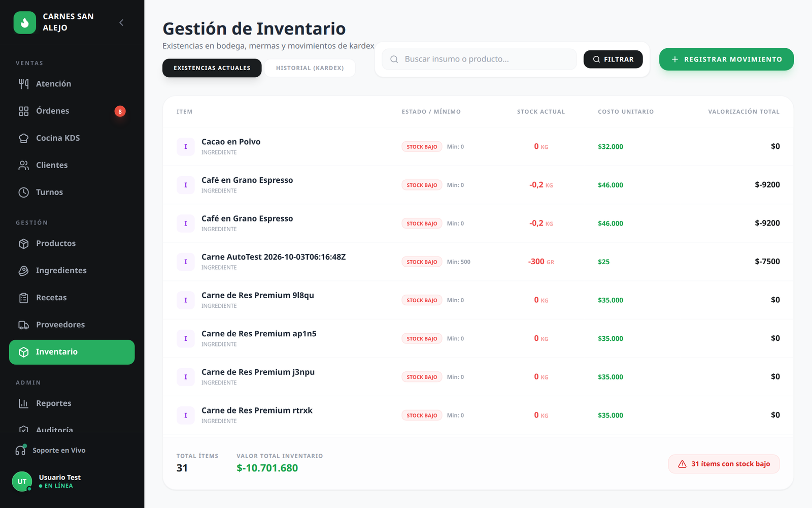Click the Clientes people icon
The width and height of the screenshot is (812, 508).
coord(24,165)
